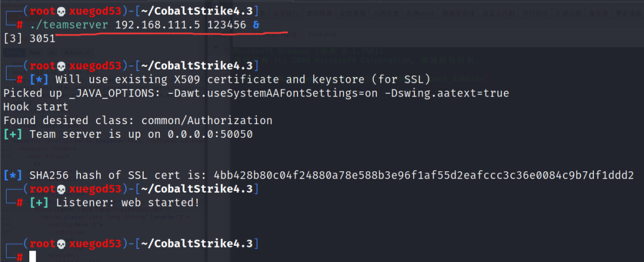
Task: Open the 文件管理 tab in the background window
Action: [x=352, y=13]
